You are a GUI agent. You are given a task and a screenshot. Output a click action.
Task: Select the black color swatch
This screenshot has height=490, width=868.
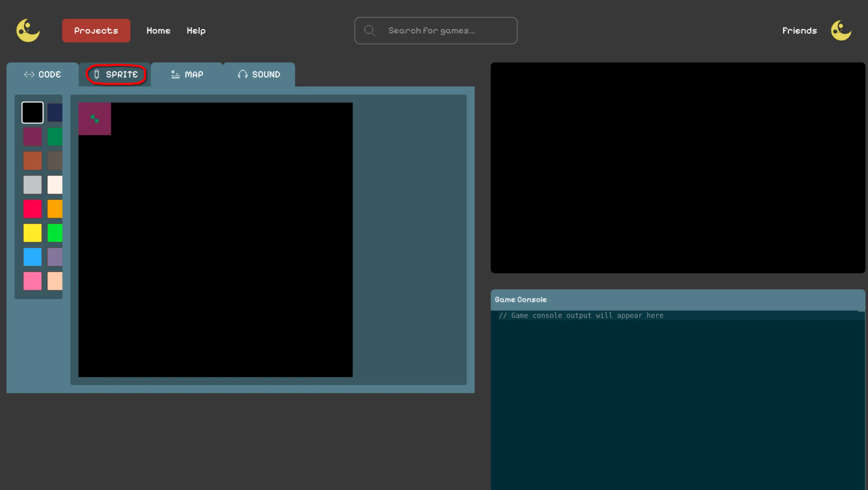32,112
